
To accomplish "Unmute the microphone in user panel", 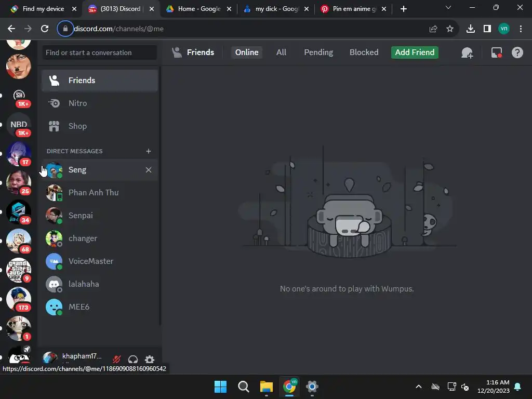I will [x=117, y=360].
